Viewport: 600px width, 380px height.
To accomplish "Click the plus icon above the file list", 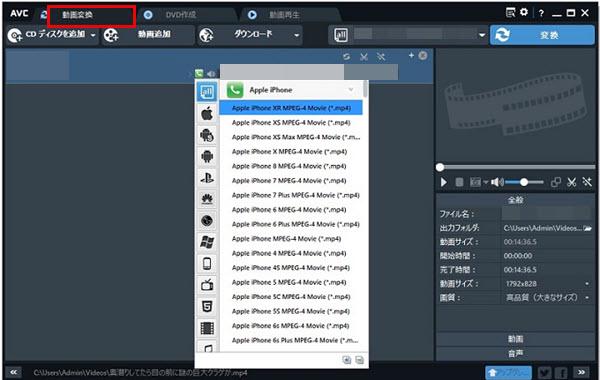I will 411,55.
